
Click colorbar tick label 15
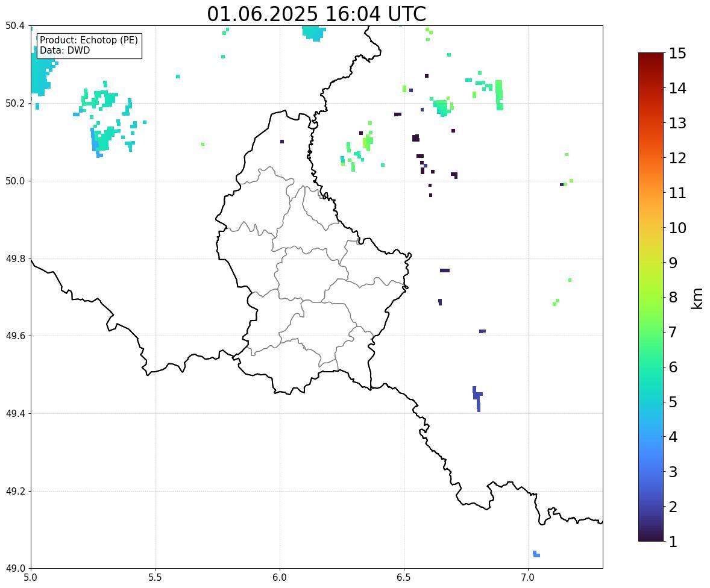[677, 54]
